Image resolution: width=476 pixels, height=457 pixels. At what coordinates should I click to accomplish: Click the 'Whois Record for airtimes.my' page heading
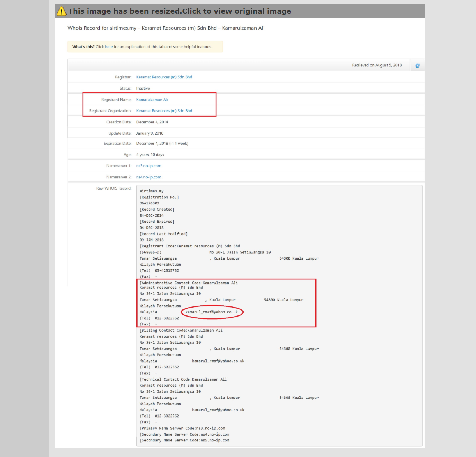(x=166, y=28)
